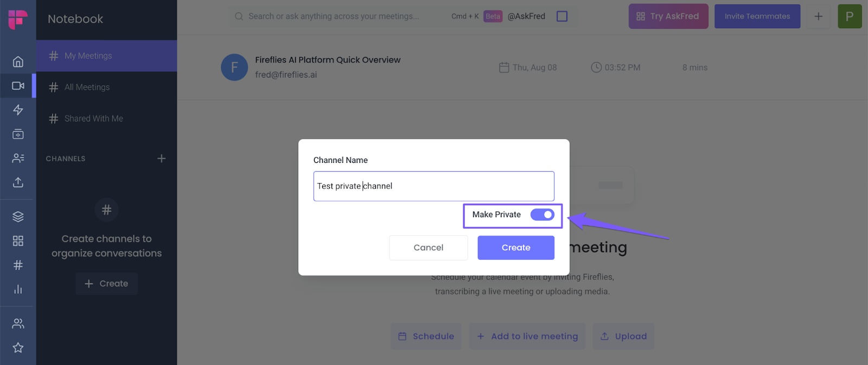Open the video camera meetings icon

(x=18, y=86)
